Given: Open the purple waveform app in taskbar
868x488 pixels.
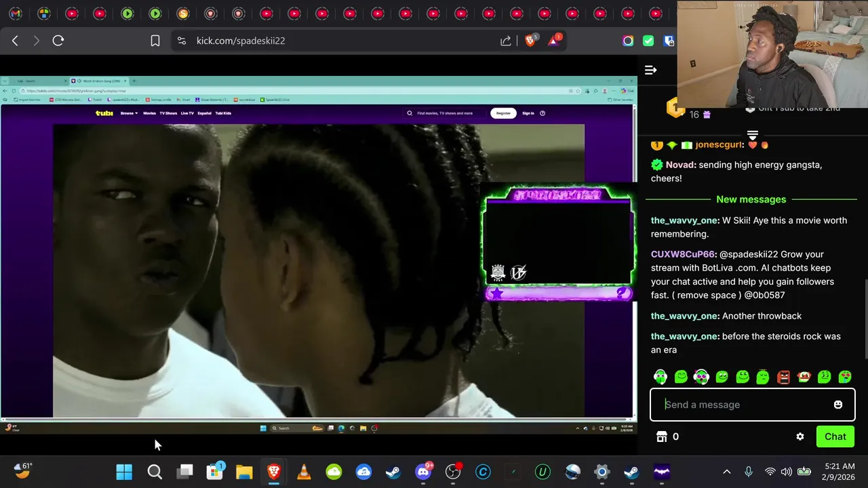Looking at the screenshot, I should pos(662,472).
